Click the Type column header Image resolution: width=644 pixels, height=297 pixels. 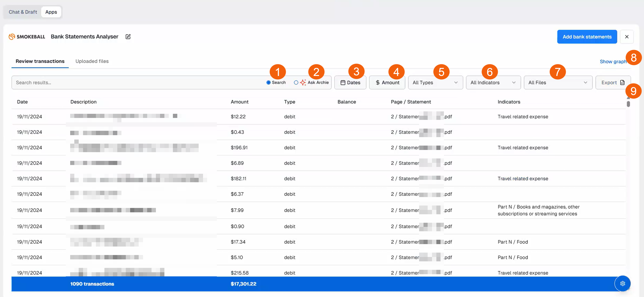point(289,102)
